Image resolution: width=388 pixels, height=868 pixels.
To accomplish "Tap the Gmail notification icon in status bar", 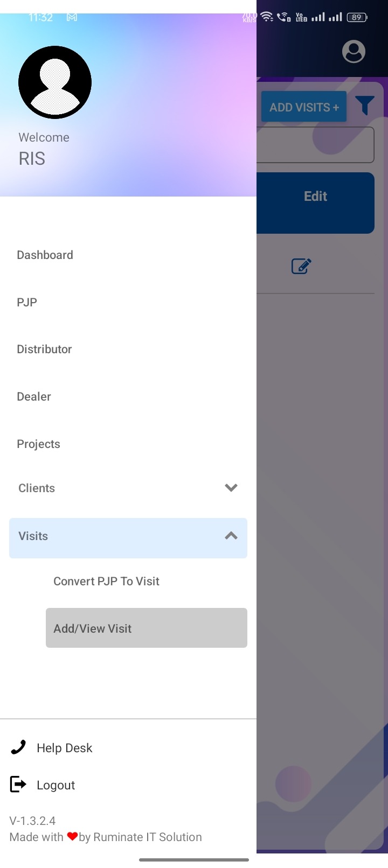I will 72,17.
